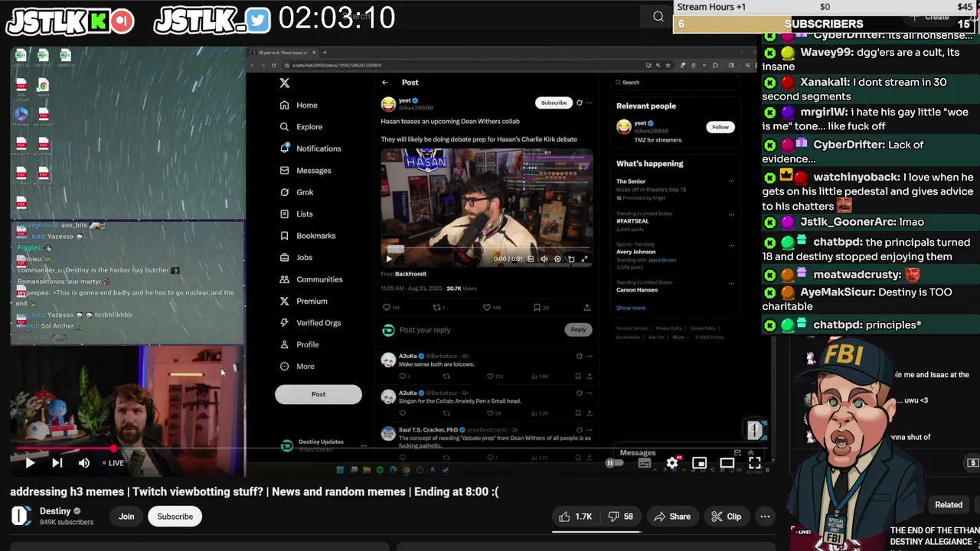Share the yeet post icon

587,308
